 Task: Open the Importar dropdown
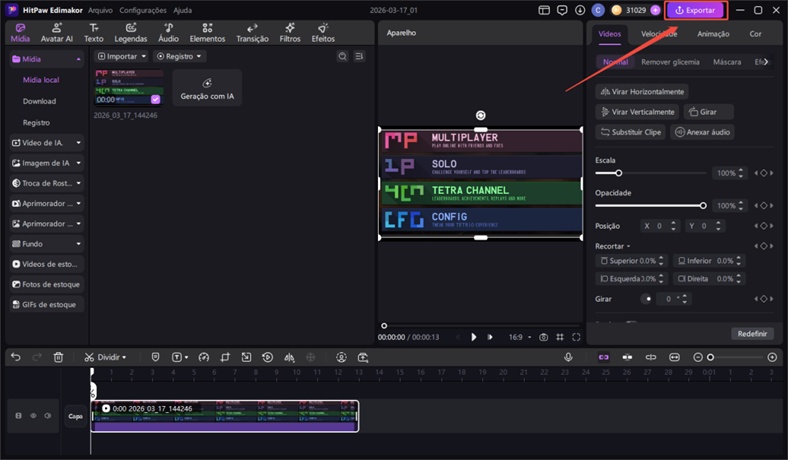122,56
